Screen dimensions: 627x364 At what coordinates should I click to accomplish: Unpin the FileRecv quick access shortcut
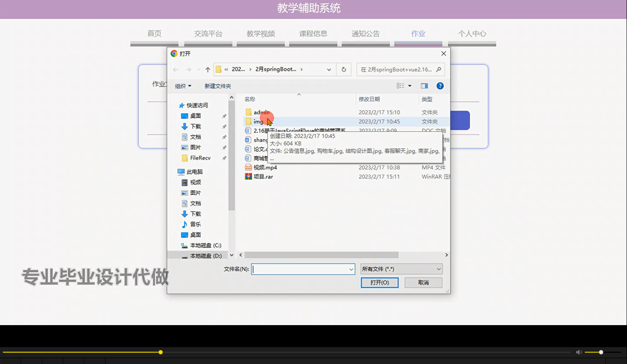(x=224, y=158)
